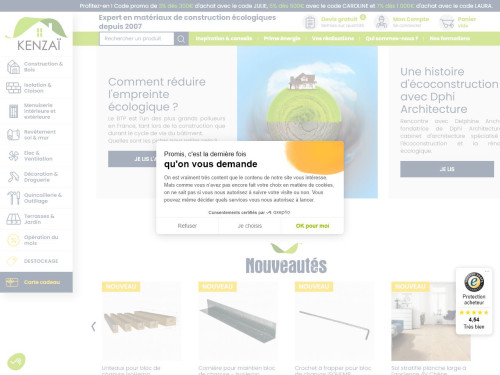This screenshot has width=500, height=375.
Task: Open the Prime énergie menu item
Action: 282,38
